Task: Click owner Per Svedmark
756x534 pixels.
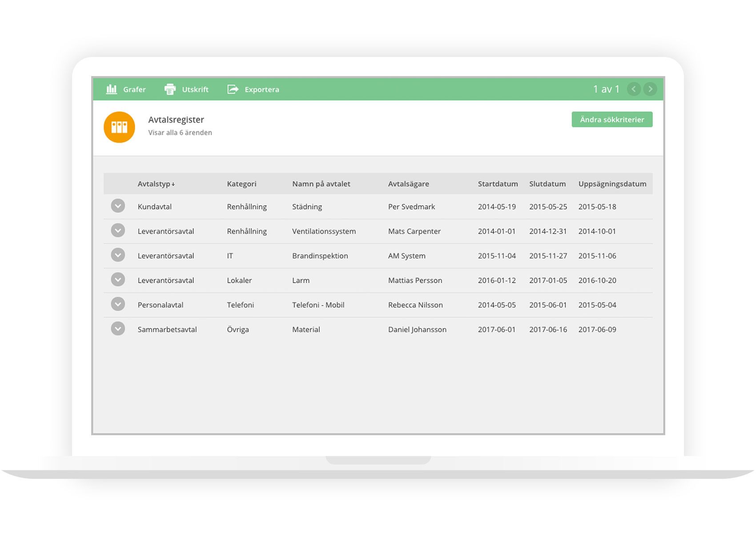Action: point(411,206)
